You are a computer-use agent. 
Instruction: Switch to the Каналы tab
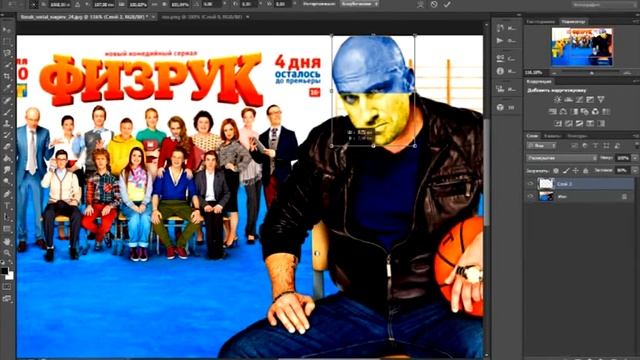click(x=552, y=136)
